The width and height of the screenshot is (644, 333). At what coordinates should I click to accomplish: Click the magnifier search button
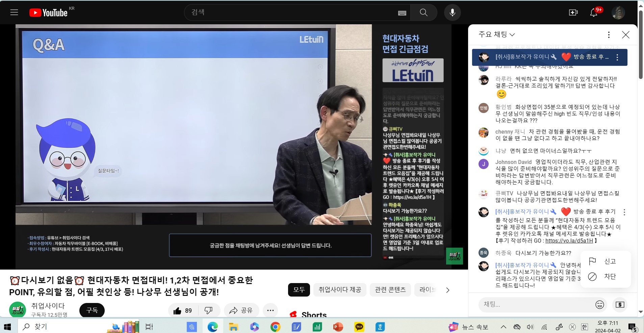pos(423,12)
